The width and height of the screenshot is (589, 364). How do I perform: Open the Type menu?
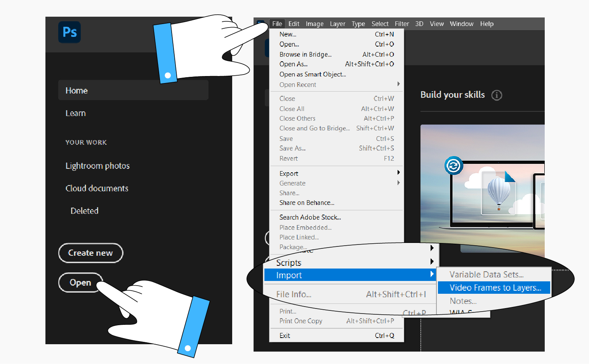358,24
